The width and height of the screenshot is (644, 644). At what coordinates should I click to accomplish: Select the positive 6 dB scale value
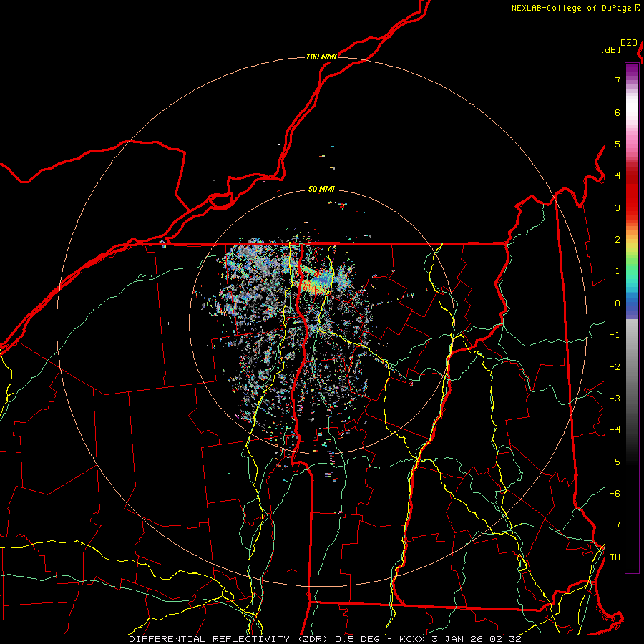point(618,112)
